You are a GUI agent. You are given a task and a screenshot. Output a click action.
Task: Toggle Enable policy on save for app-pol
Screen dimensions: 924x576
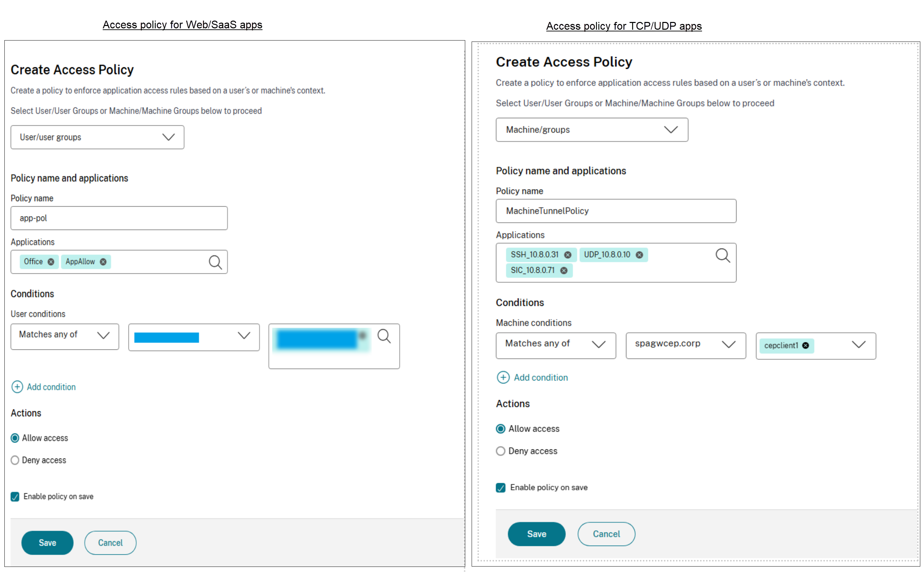[15, 497]
